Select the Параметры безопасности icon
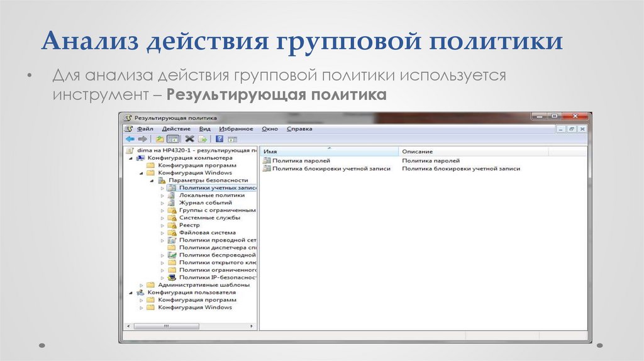644x361 pixels. pyautogui.click(x=162, y=181)
